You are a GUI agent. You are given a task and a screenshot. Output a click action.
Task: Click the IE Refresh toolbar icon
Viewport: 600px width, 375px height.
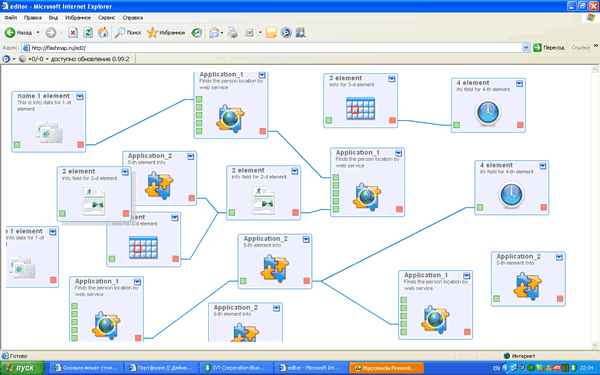88,33
